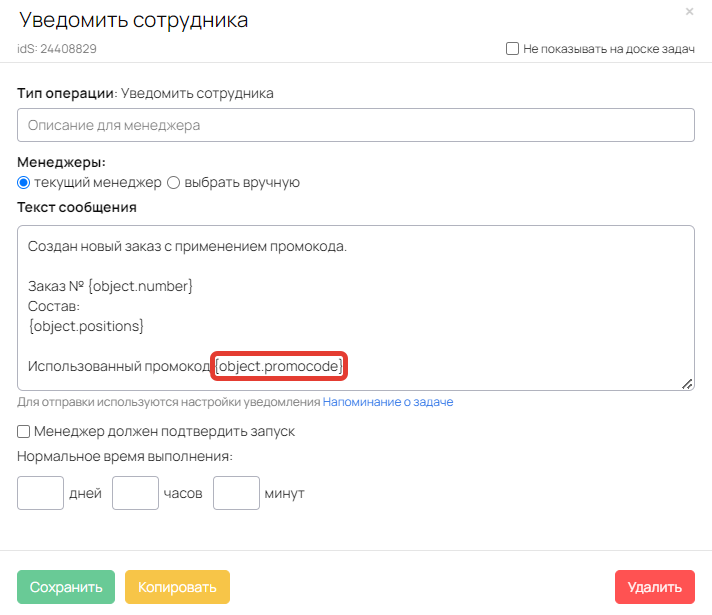712x615 pixels.
Task: Focus the Описание для менеджера field
Action: tap(356, 125)
